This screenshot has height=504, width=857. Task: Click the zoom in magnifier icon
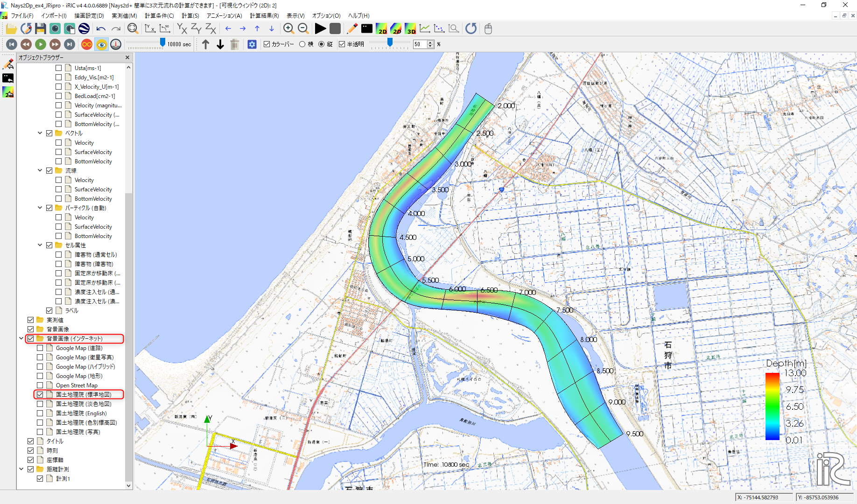point(288,29)
